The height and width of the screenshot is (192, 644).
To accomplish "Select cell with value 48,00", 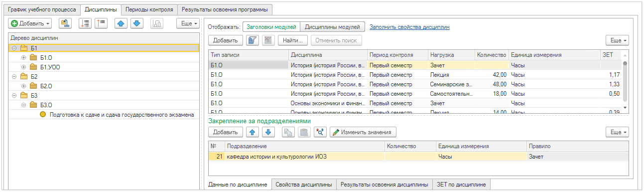I will [491, 84].
